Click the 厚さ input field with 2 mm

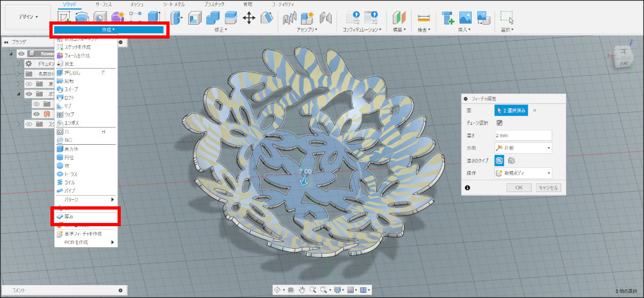point(523,136)
